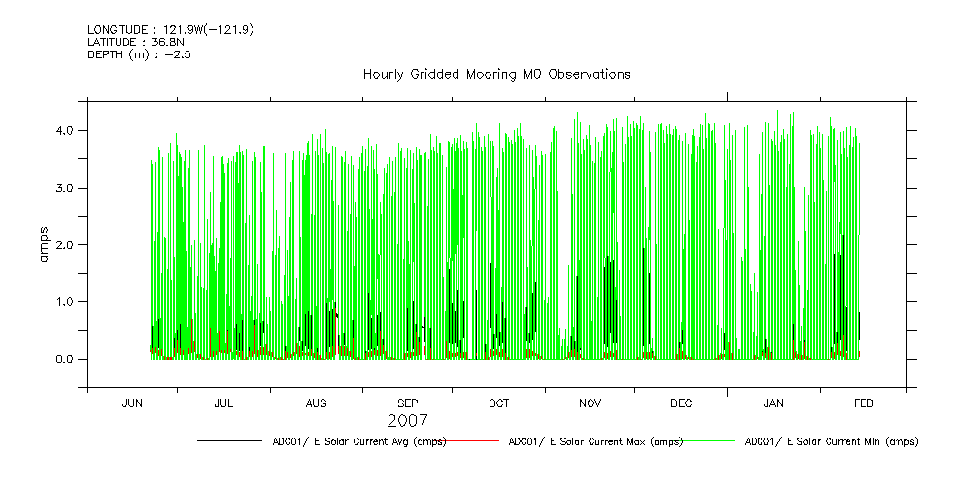Pick the OCT month label on x-axis
The height and width of the screenshot is (490, 980).
(x=498, y=403)
